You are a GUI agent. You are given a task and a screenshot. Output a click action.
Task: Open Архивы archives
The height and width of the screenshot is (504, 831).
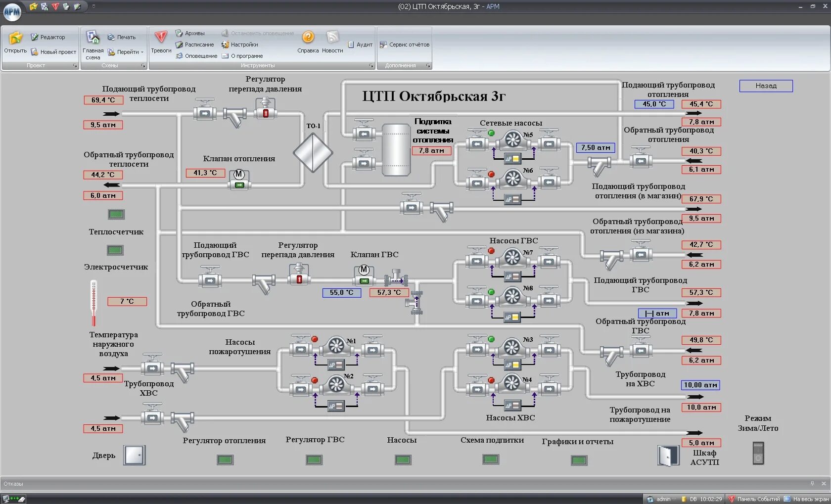tap(190, 33)
